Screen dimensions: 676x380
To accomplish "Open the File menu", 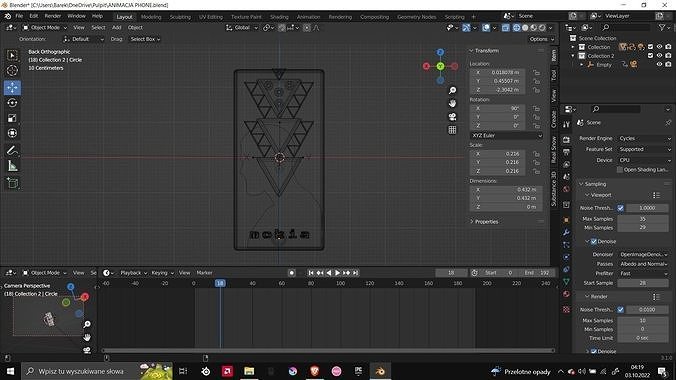I will (19, 16).
